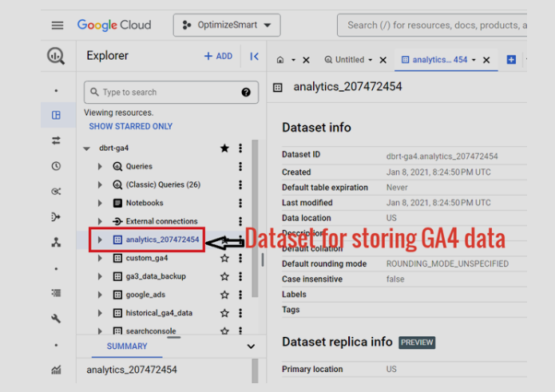
Task: Open the list-style sidebar icon
Action: (x=56, y=293)
